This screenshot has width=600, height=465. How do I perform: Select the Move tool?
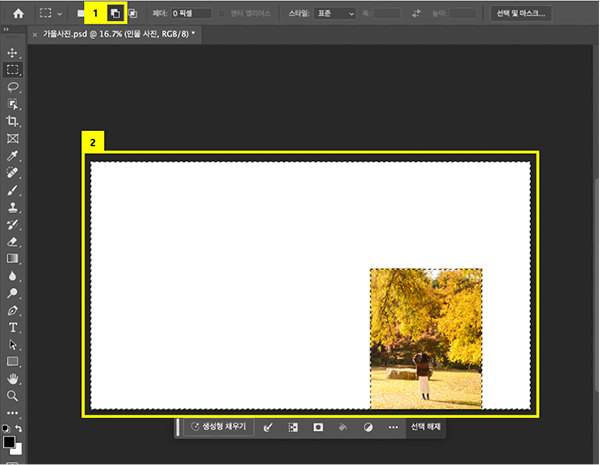click(12, 52)
